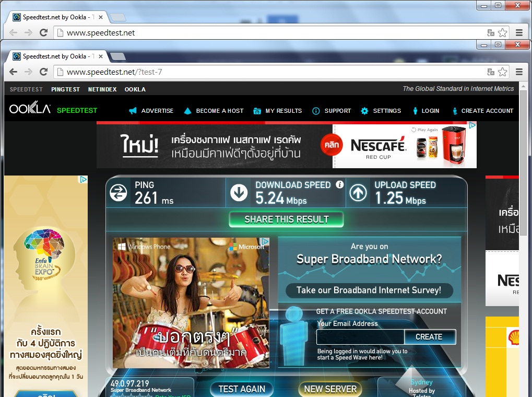The image size is (532, 397).
Task: Click the back arrow in the back window
Action: pos(13,32)
